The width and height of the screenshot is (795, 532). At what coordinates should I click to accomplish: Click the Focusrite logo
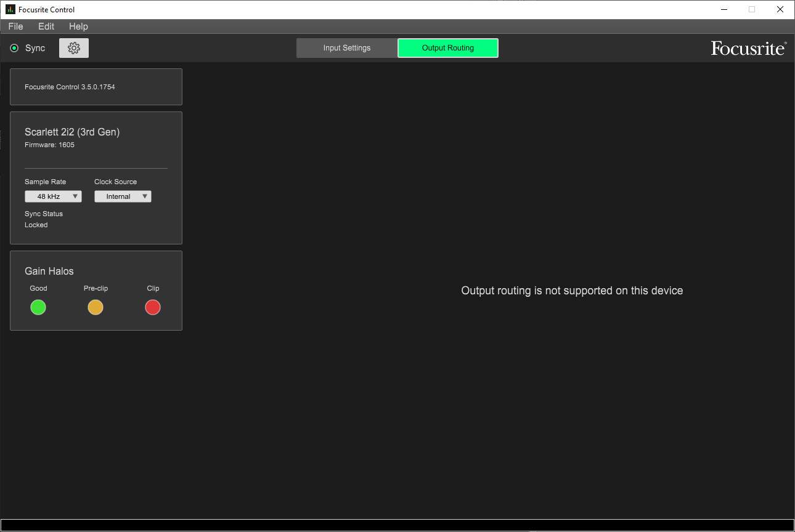point(748,48)
